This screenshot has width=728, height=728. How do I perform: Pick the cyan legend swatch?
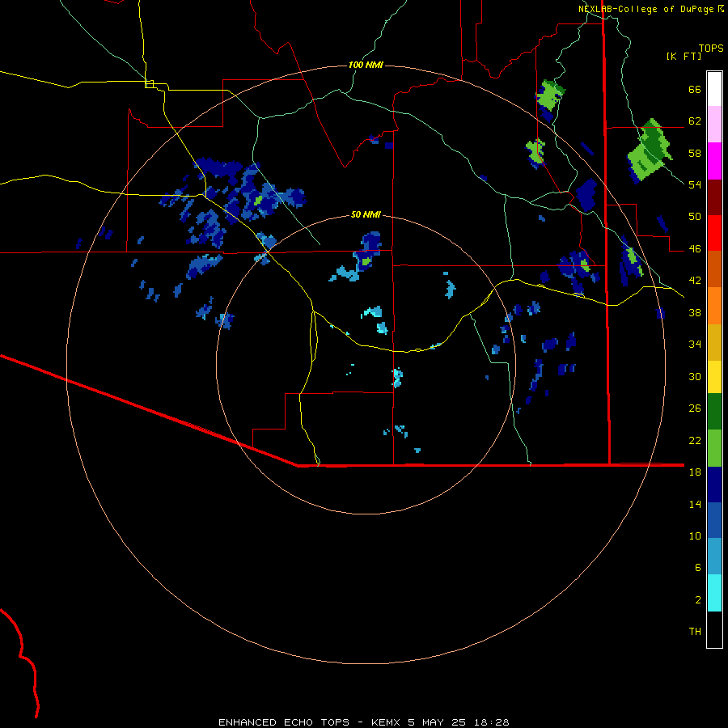[714, 593]
